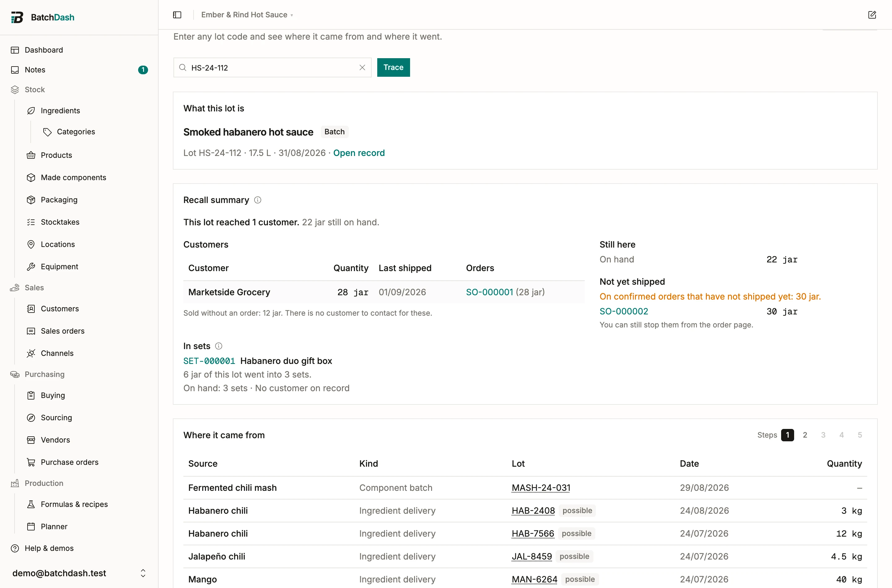Select trace step 1
This screenshot has width=892, height=588.
(x=787, y=435)
